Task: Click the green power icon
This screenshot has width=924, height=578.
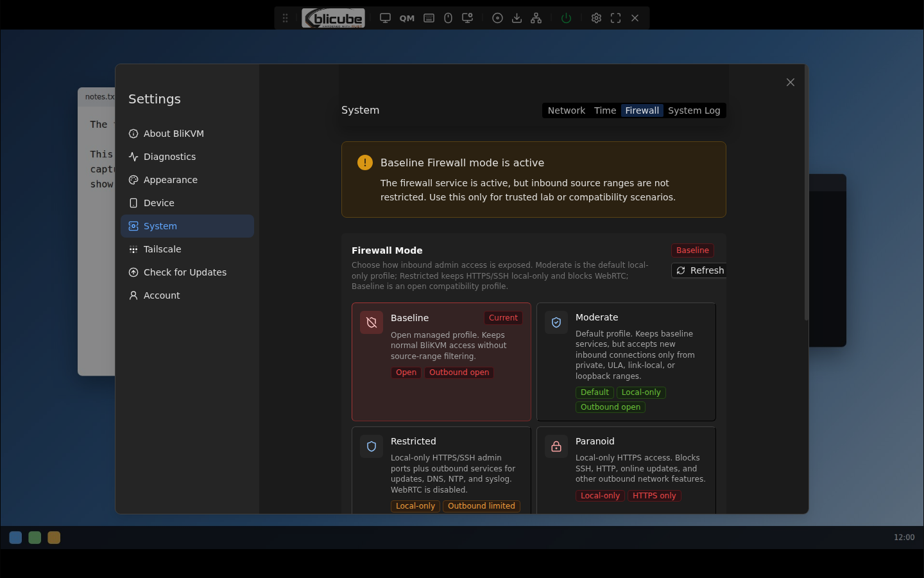Action: [566, 18]
